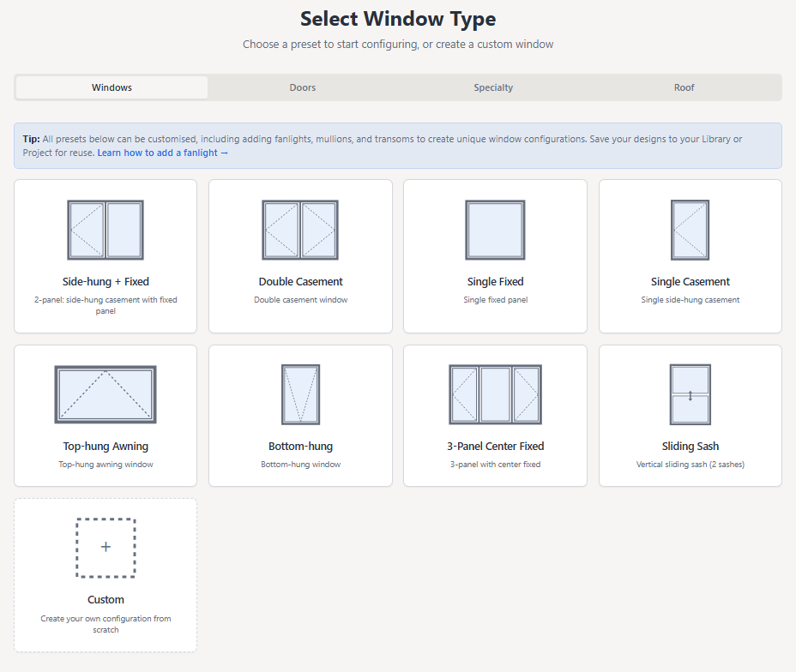Click the 'Double casement window' description
The image size is (796, 672).
pos(300,300)
